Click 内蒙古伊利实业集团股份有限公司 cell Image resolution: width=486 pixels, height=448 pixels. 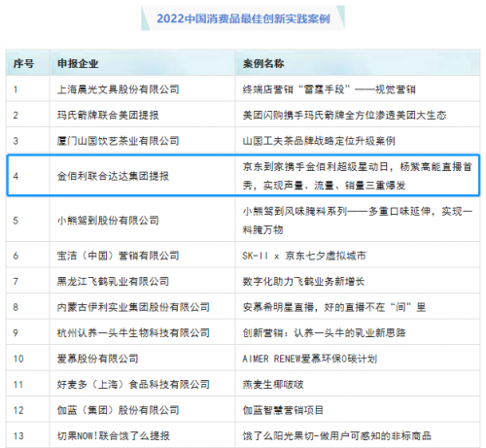pos(133,307)
